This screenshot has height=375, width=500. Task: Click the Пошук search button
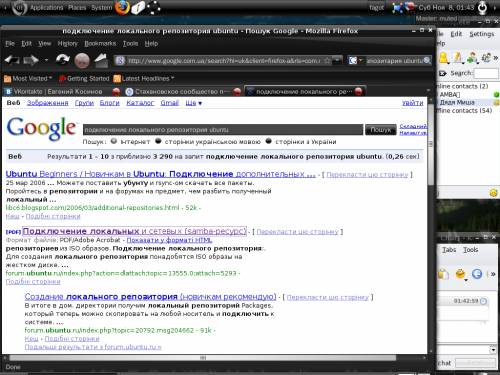click(381, 130)
